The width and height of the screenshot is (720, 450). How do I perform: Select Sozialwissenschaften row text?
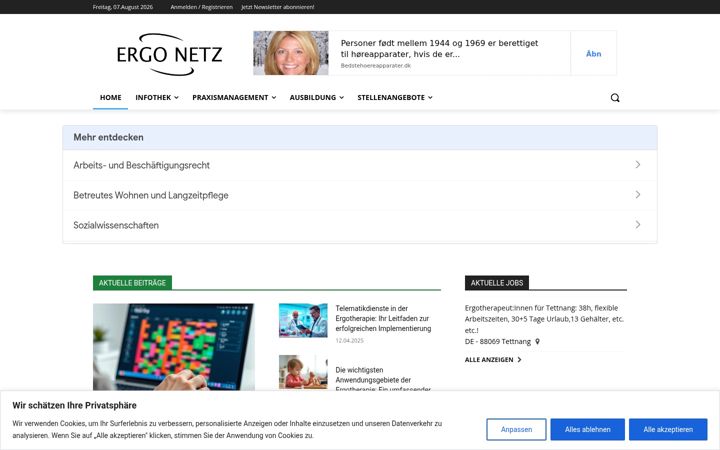[116, 225]
